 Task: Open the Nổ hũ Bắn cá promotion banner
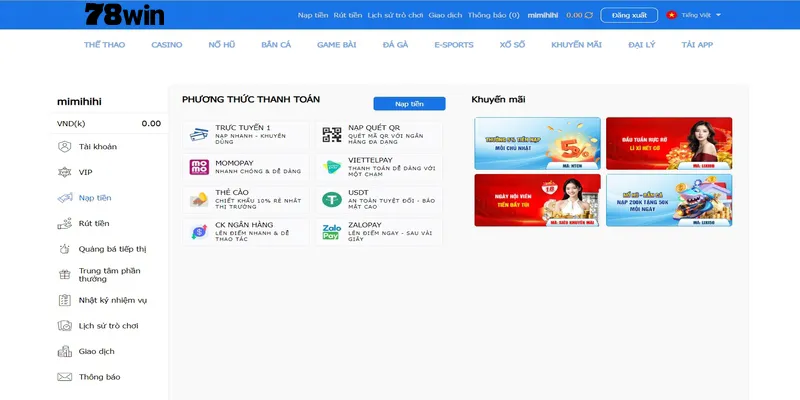click(x=669, y=200)
